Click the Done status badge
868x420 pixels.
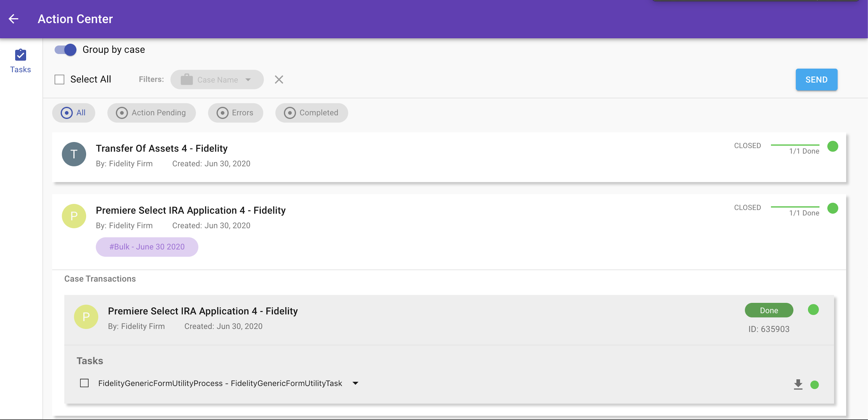click(x=769, y=310)
